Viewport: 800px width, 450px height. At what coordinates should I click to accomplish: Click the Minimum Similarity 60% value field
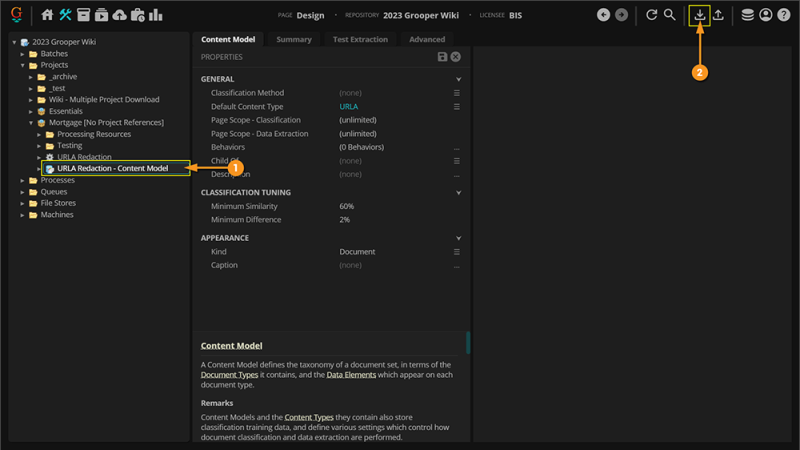347,206
